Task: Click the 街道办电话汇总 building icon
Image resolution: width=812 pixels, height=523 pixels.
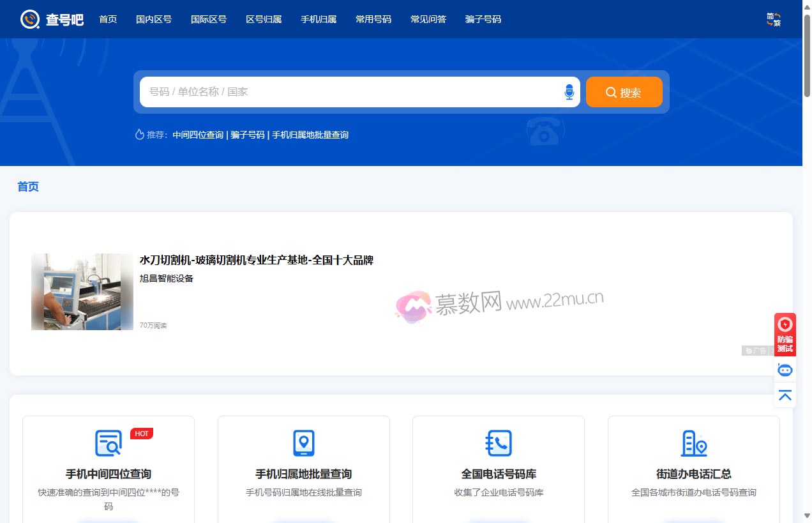Action: pos(693,443)
